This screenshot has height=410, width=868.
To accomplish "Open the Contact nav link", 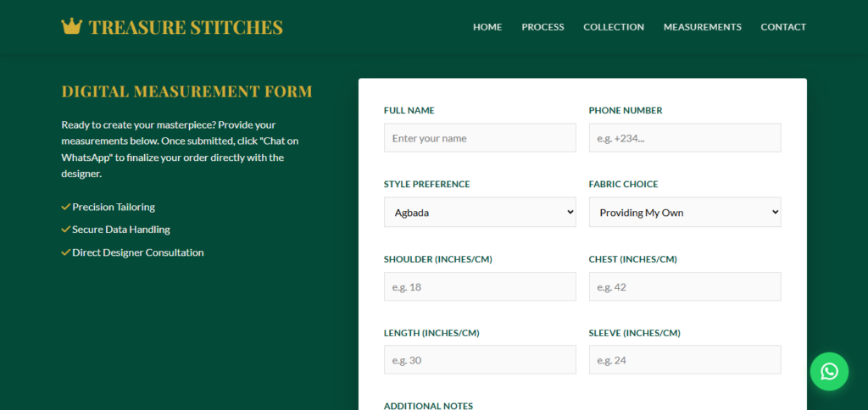I will pyautogui.click(x=783, y=27).
